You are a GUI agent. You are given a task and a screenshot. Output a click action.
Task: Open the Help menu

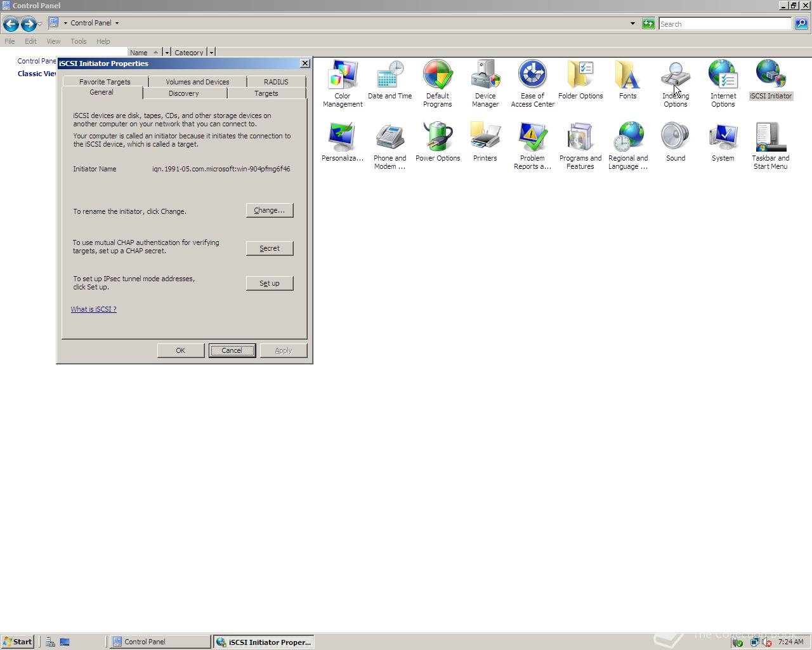103,41
